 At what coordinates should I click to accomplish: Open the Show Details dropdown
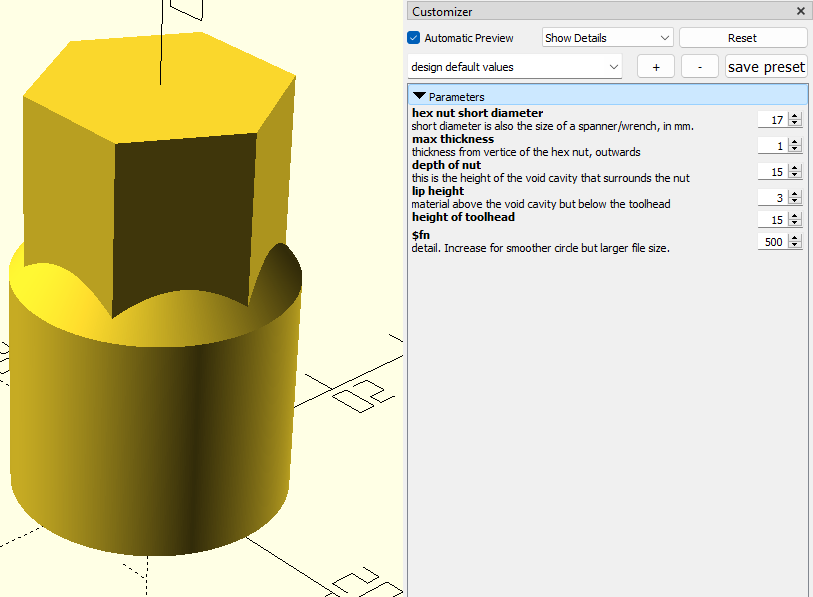point(607,38)
